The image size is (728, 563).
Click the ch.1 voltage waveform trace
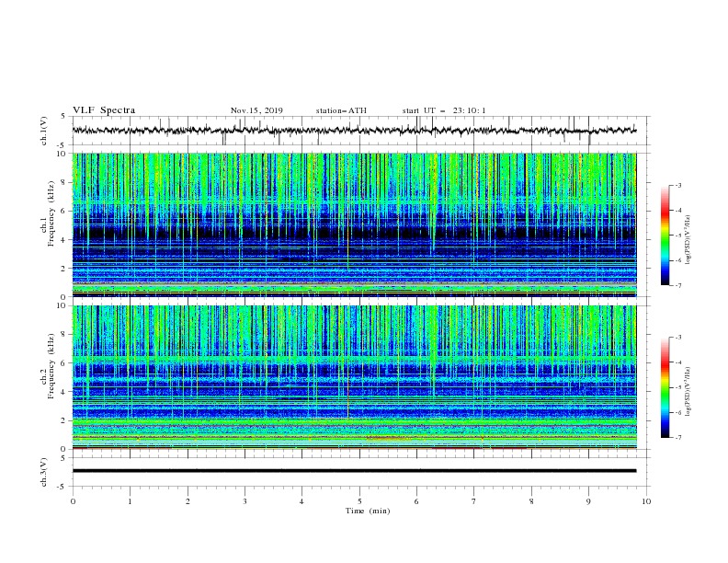pos(354,131)
